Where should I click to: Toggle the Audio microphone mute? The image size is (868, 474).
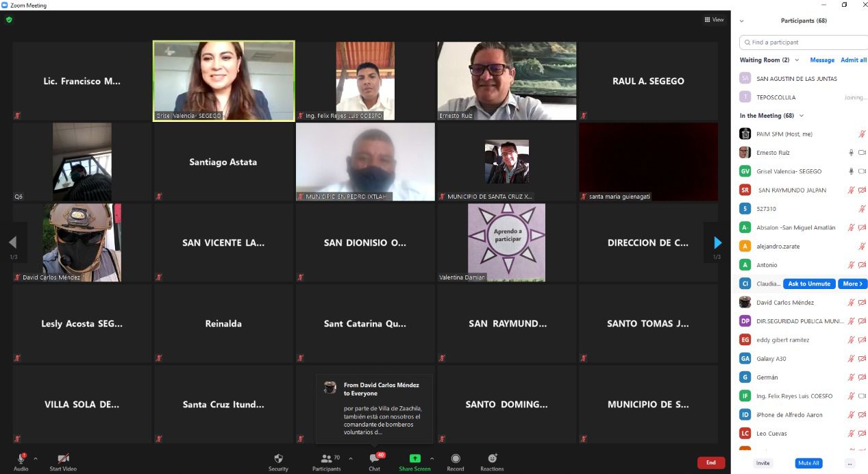click(21, 459)
